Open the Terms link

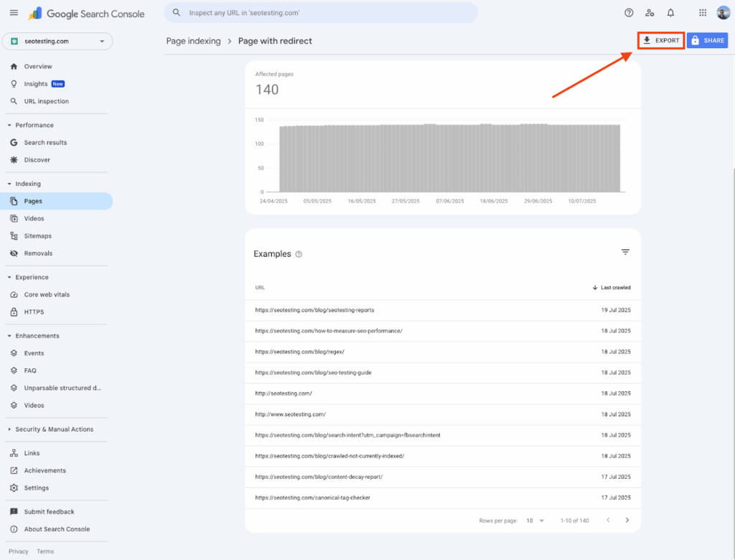point(45,551)
